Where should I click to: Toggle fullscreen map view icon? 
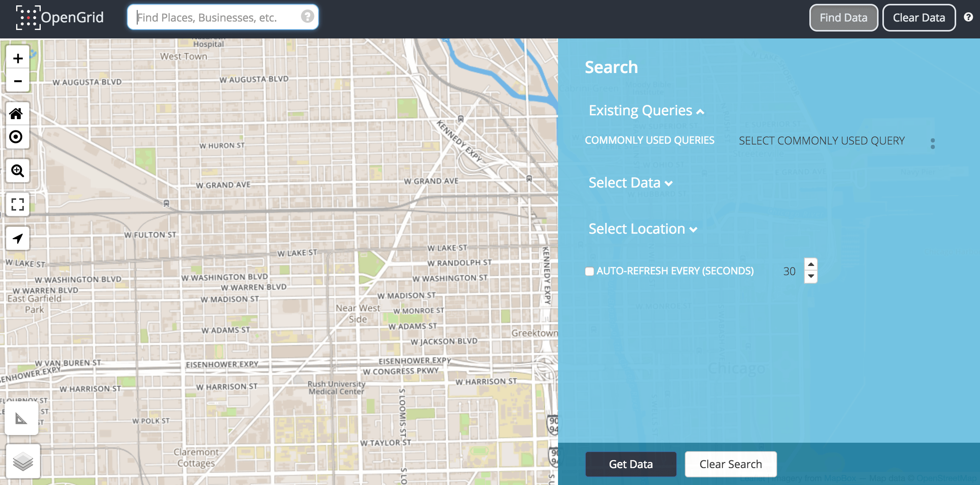(18, 204)
